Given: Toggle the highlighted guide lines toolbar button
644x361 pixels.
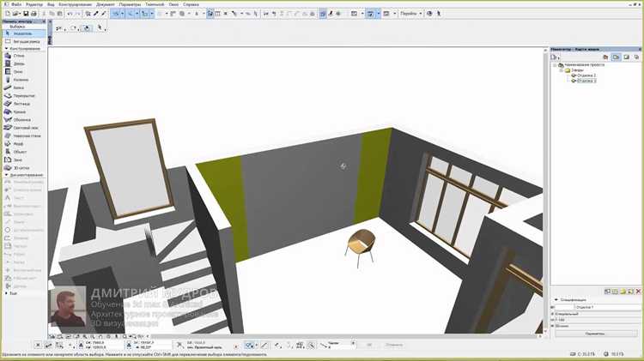Looking at the screenshot, I should (x=116, y=14).
